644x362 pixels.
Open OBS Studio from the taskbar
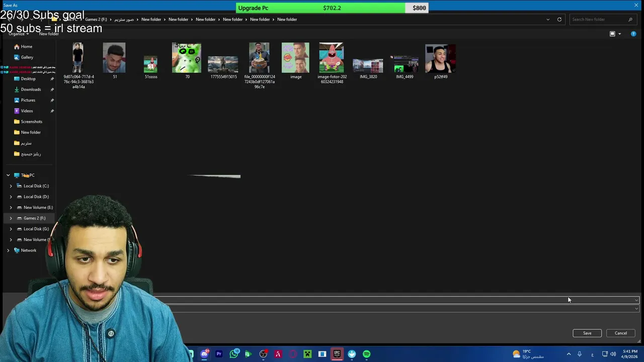[263, 354]
